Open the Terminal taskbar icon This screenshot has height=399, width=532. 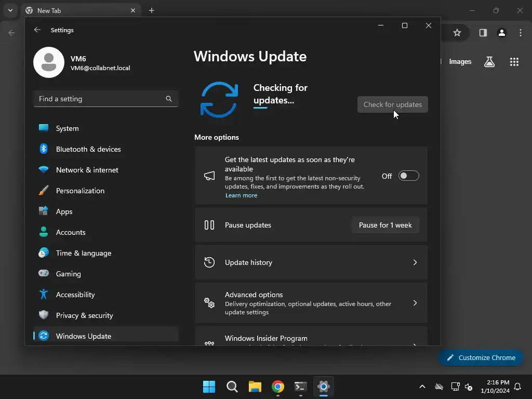(301, 387)
